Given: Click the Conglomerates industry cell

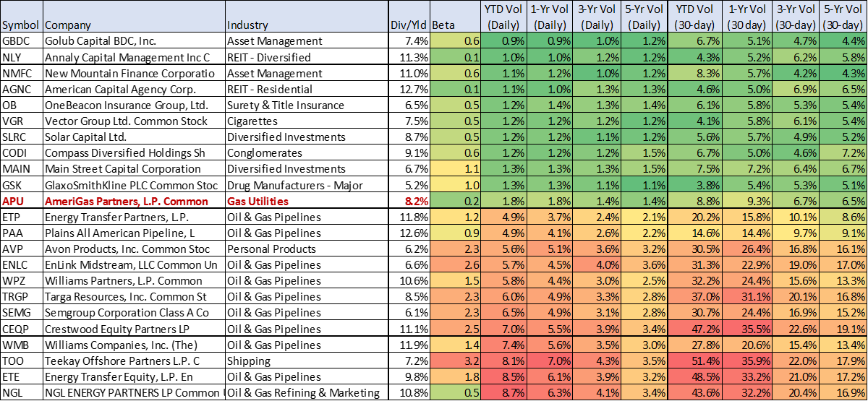Looking at the screenshot, I should coord(307,153).
